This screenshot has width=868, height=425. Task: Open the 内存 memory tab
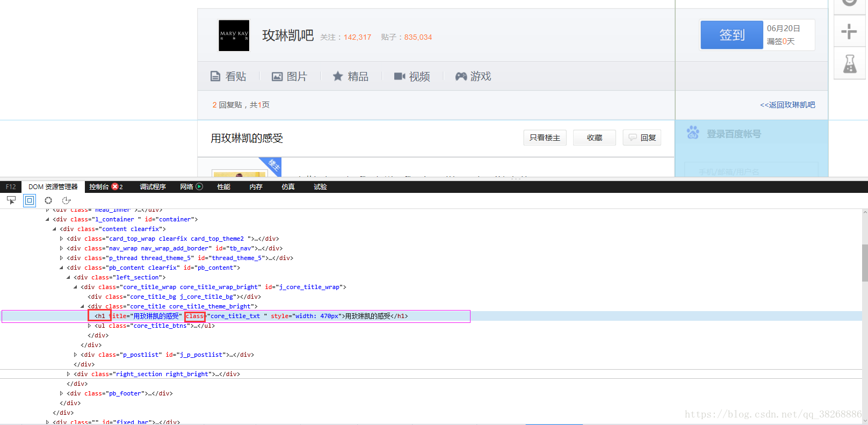pos(256,187)
